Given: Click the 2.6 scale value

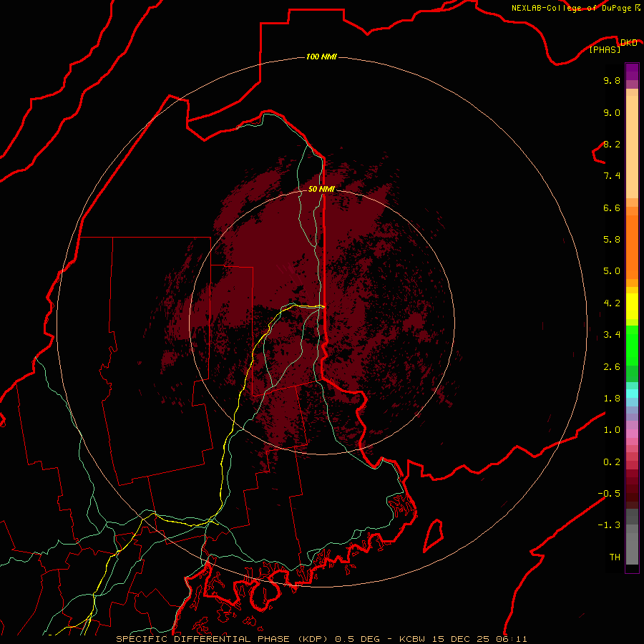Looking at the screenshot, I should point(612,367).
